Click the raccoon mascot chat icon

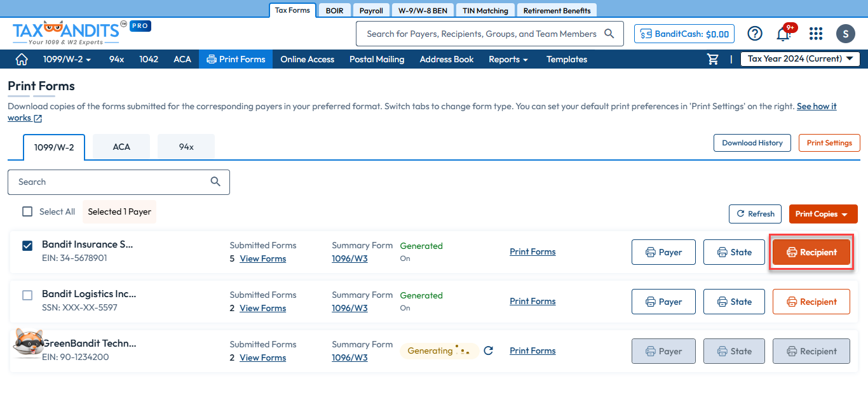tap(28, 344)
